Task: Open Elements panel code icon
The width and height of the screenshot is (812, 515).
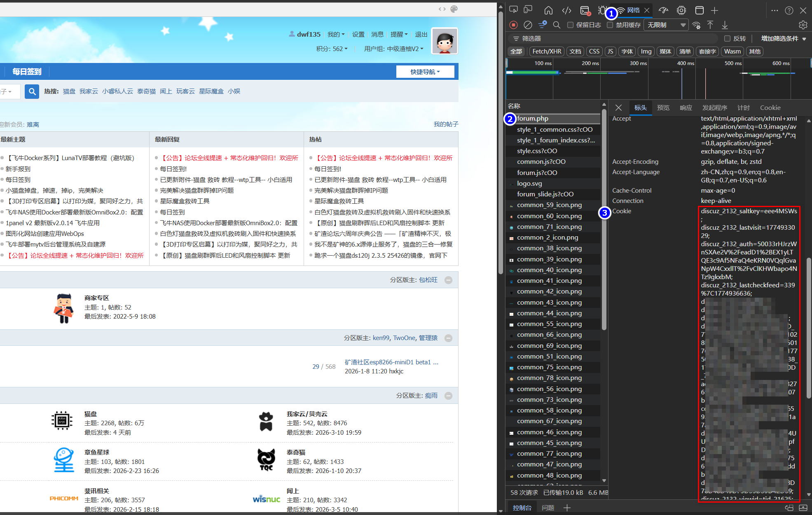Action: click(567, 10)
